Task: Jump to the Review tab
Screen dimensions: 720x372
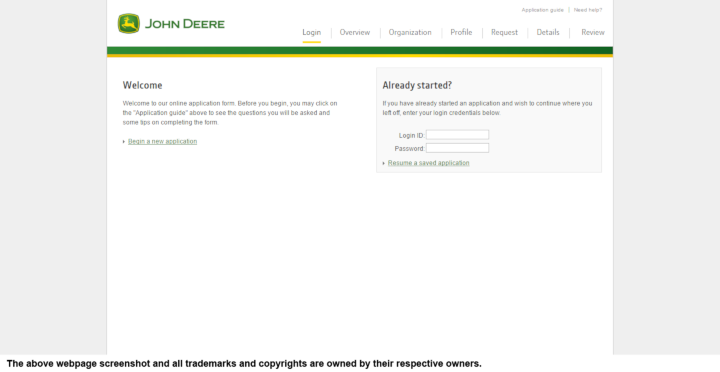Action: coord(593,33)
